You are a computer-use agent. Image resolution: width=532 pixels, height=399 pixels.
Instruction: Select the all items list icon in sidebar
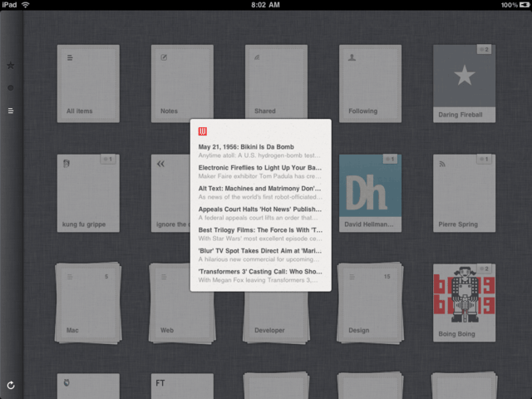(x=11, y=110)
